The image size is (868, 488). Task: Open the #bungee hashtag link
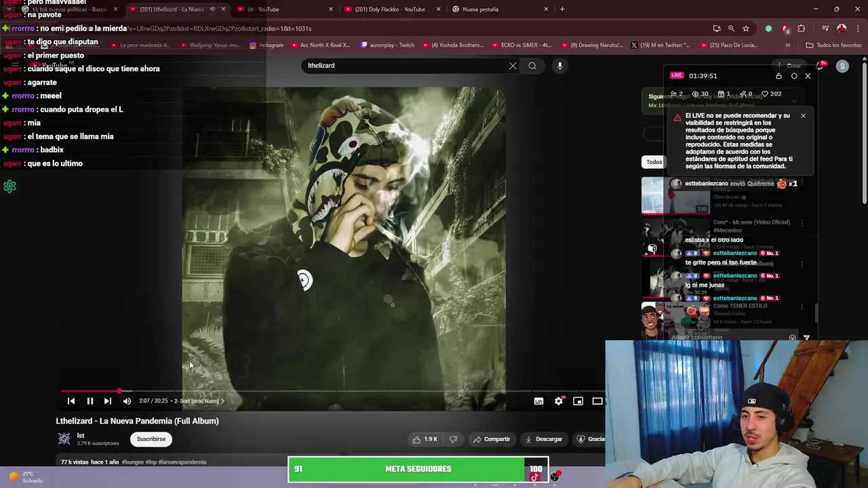[133, 462]
